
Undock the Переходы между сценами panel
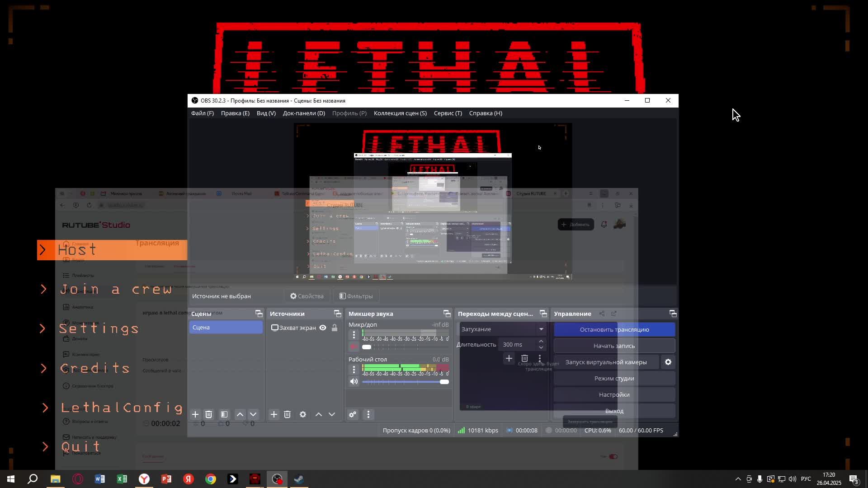(x=543, y=314)
